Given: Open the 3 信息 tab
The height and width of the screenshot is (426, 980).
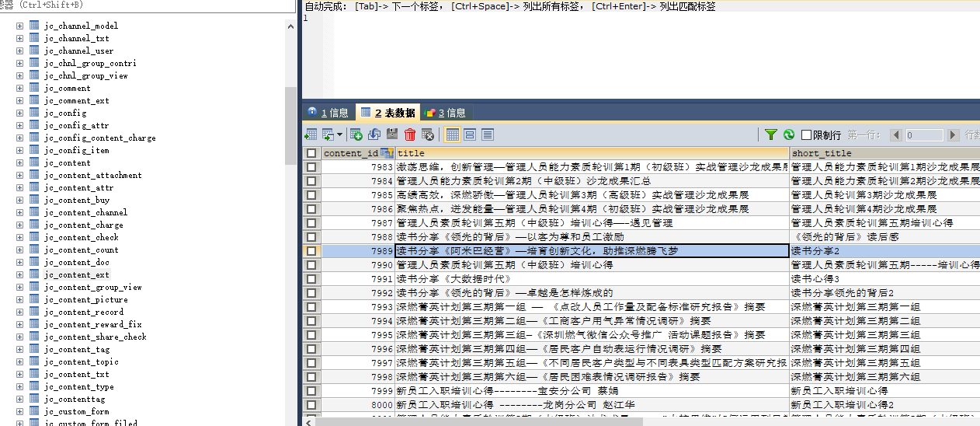Looking at the screenshot, I should 446,113.
